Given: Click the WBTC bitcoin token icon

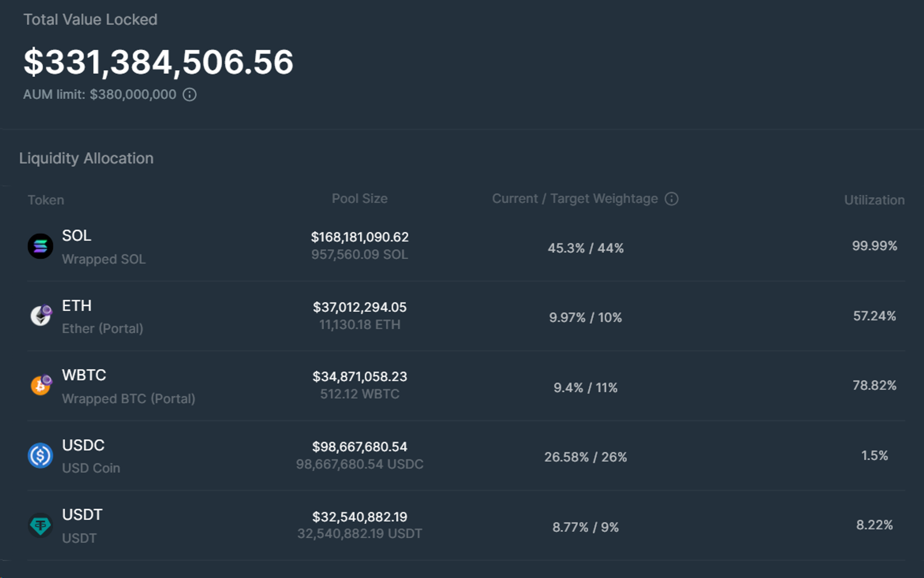Looking at the screenshot, I should [41, 385].
